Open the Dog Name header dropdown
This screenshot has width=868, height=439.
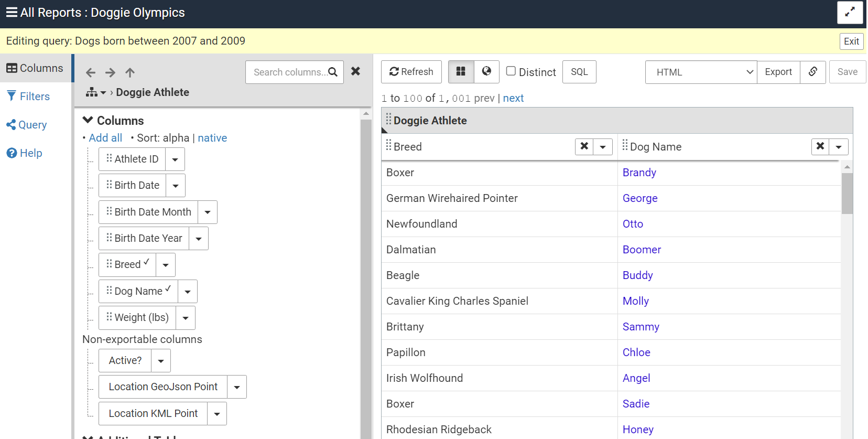(839, 147)
